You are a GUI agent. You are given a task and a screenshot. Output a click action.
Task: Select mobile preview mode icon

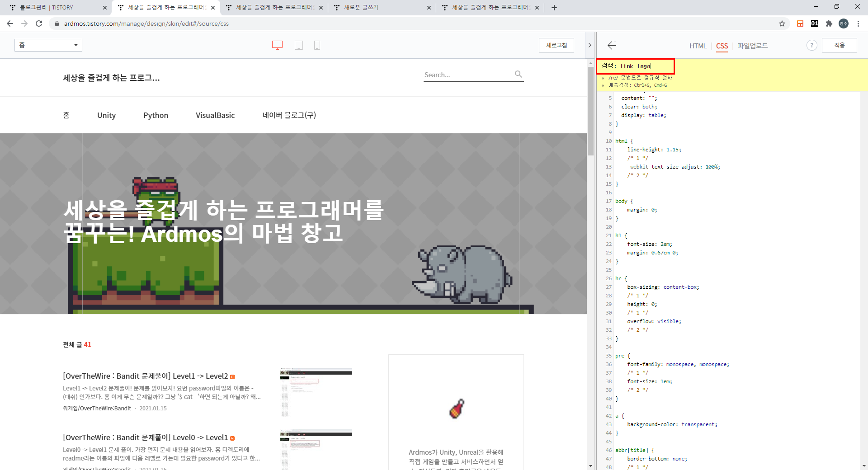(317, 45)
